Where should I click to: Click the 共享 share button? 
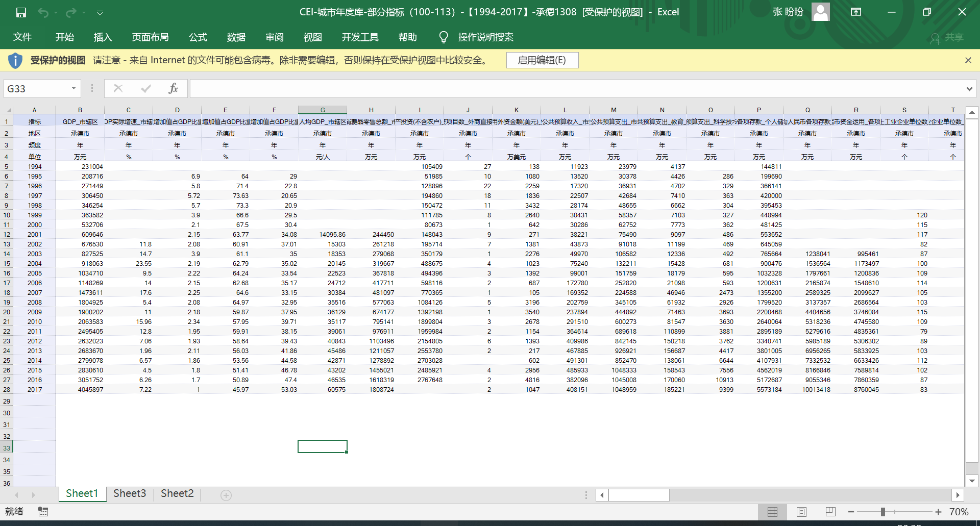tap(947, 37)
